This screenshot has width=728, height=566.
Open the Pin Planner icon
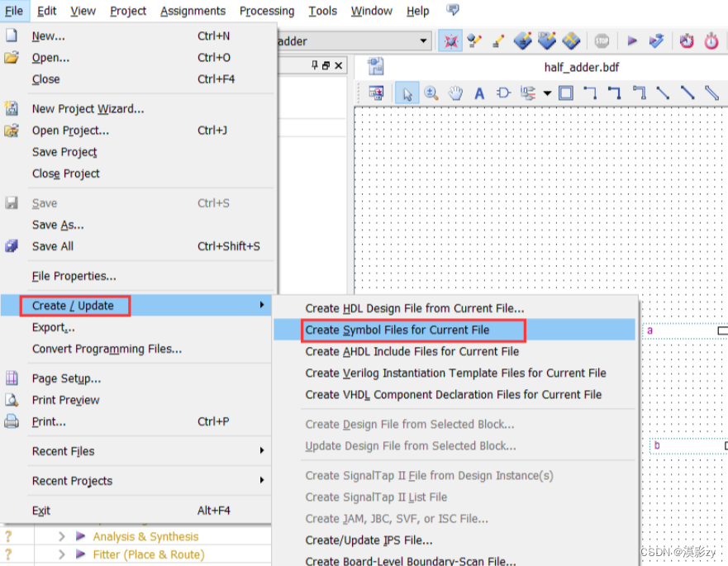[523, 40]
